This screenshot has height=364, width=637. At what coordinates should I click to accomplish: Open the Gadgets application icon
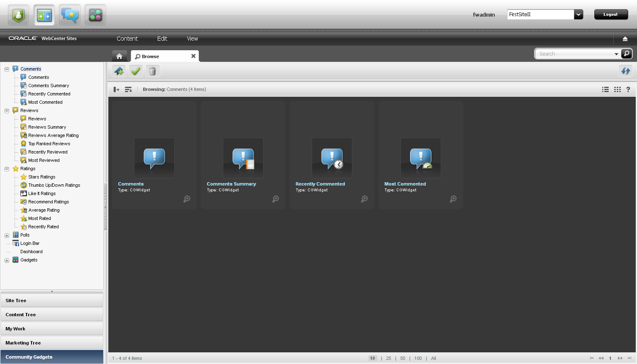tap(95, 15)
